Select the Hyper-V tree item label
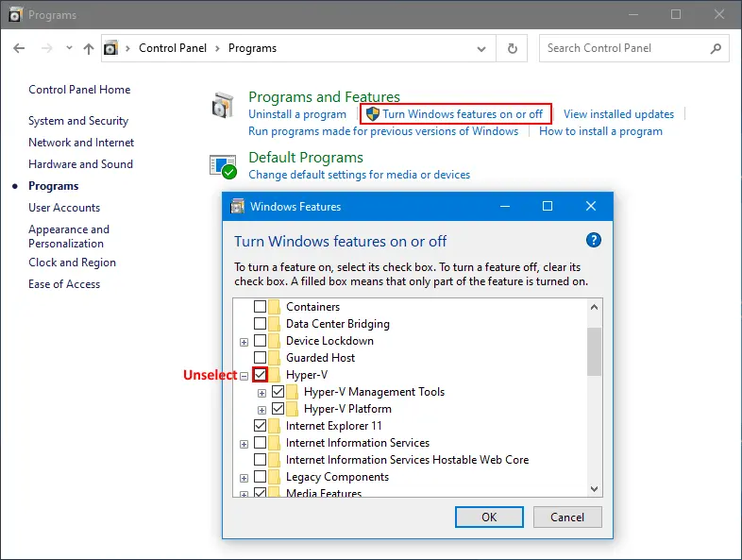 coord(307,375)
